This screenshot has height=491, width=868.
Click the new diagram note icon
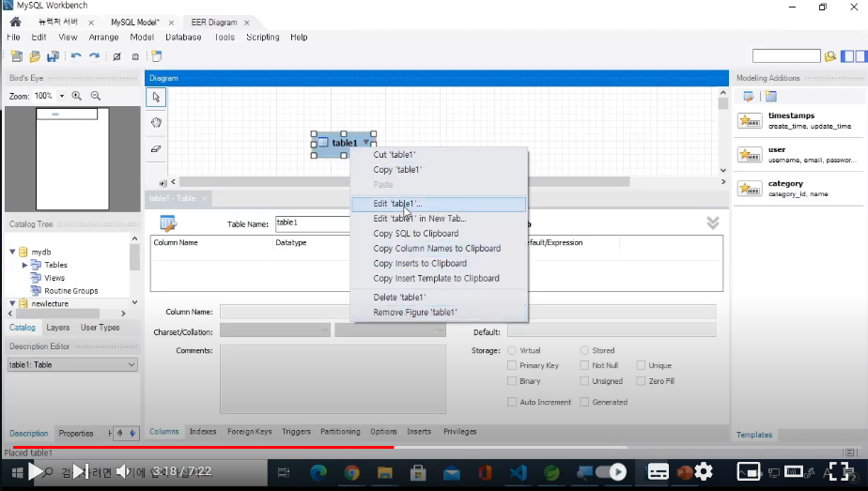(x=157, y=56)
